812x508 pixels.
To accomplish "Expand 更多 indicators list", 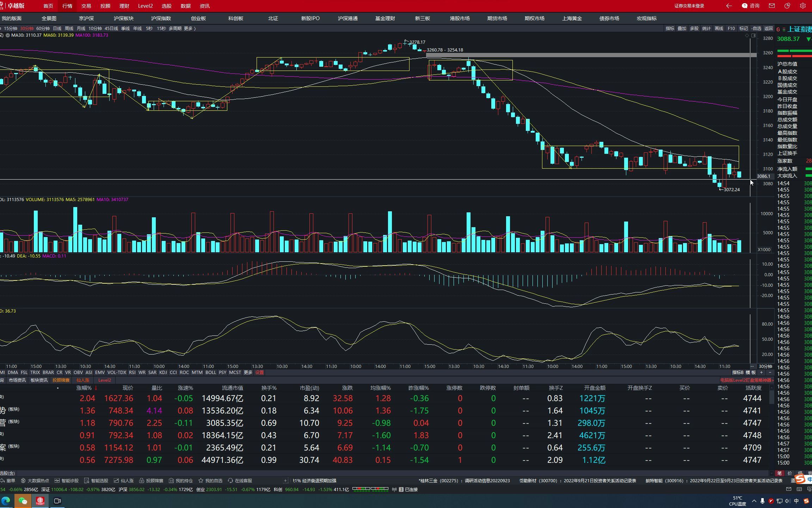I will (248, 372).
